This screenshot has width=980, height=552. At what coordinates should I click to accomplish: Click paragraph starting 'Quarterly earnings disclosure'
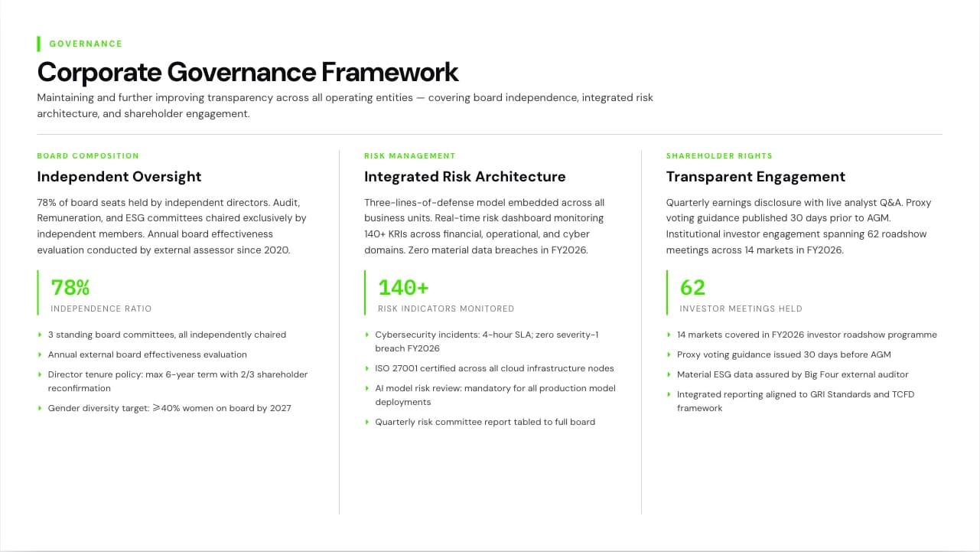pos(799,226)
